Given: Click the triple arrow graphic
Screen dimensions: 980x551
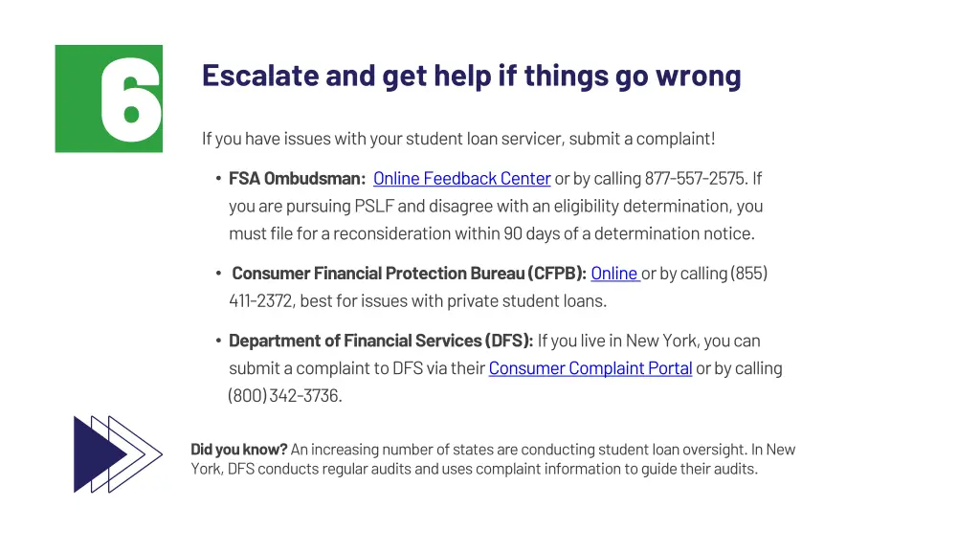Looking at the screenshot, I should (117, 454).
